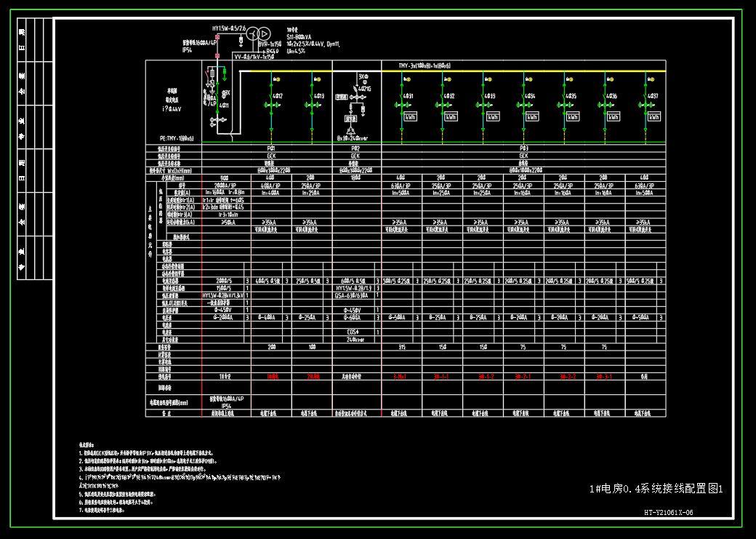Select the '≥50kA' breaking capacity cell
Viewport: 756px width, 539px height.
[226, 223]
